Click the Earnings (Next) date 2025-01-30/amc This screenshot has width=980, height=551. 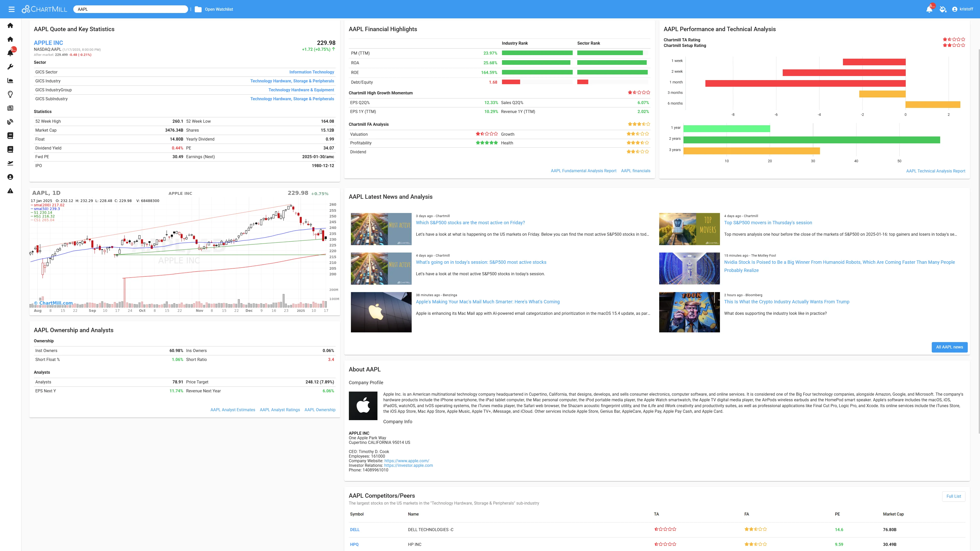[x=318, y=157]
